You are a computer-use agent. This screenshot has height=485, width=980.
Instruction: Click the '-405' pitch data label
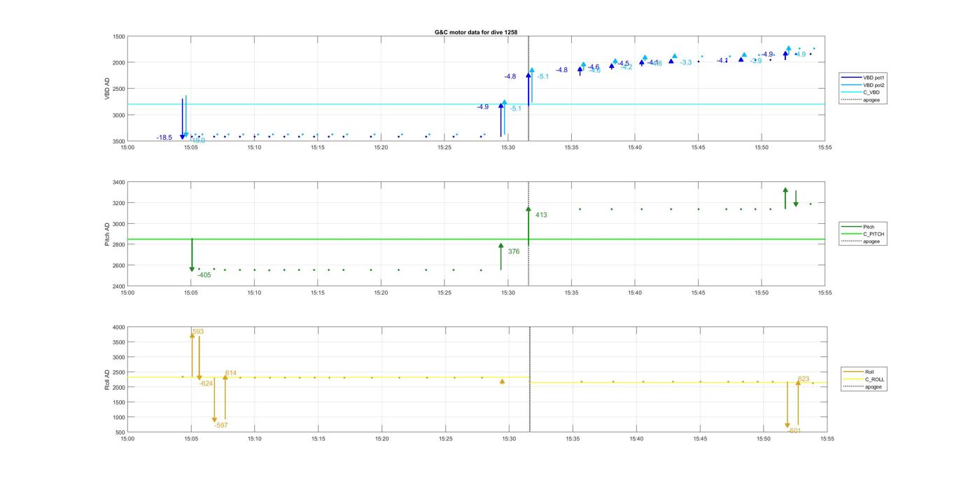(x=204, y=275)
